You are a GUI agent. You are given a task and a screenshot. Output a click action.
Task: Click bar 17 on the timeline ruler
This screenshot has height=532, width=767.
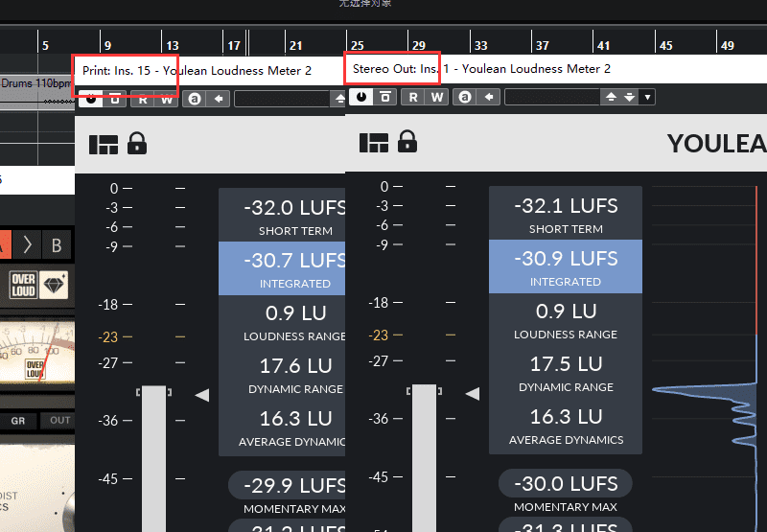click(234, 45)
